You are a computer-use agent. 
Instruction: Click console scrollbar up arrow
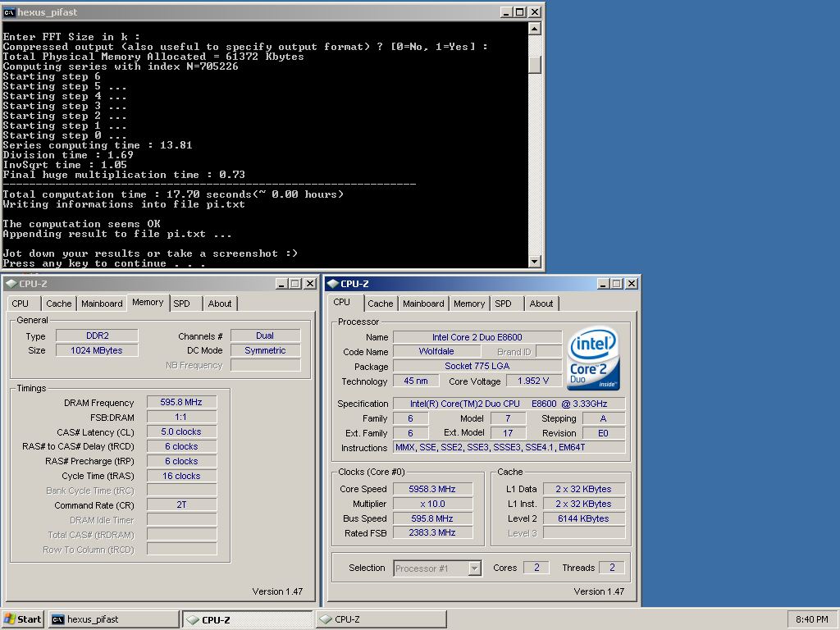point(535,29)
